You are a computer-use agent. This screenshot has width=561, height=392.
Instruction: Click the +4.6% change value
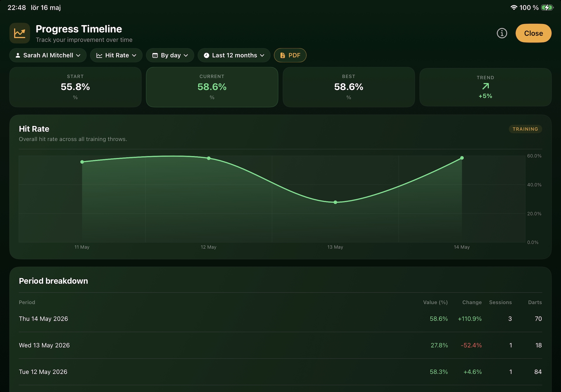coord(472,372)
